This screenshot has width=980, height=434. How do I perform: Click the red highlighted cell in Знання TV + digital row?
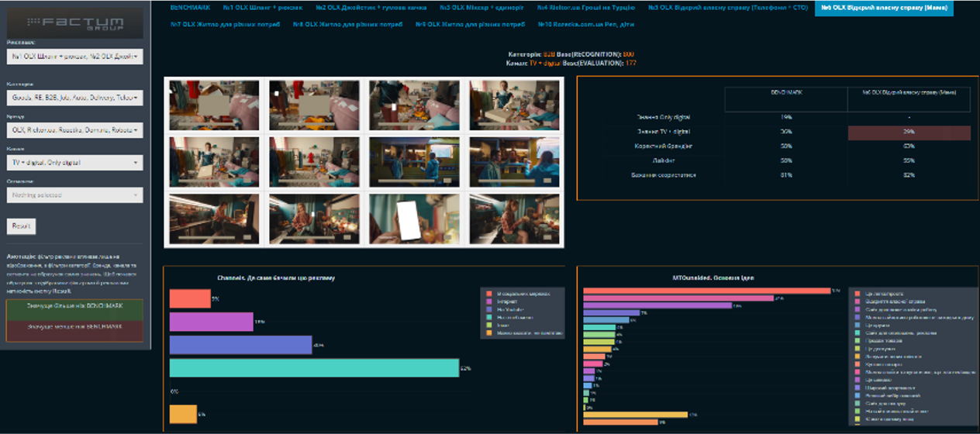point(908,132)
